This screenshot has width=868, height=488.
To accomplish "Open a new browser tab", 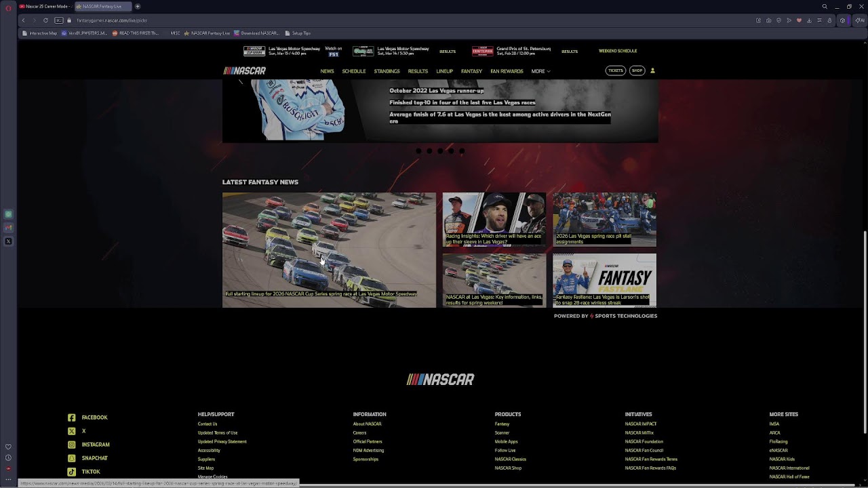I will click(x=137, y=6).
